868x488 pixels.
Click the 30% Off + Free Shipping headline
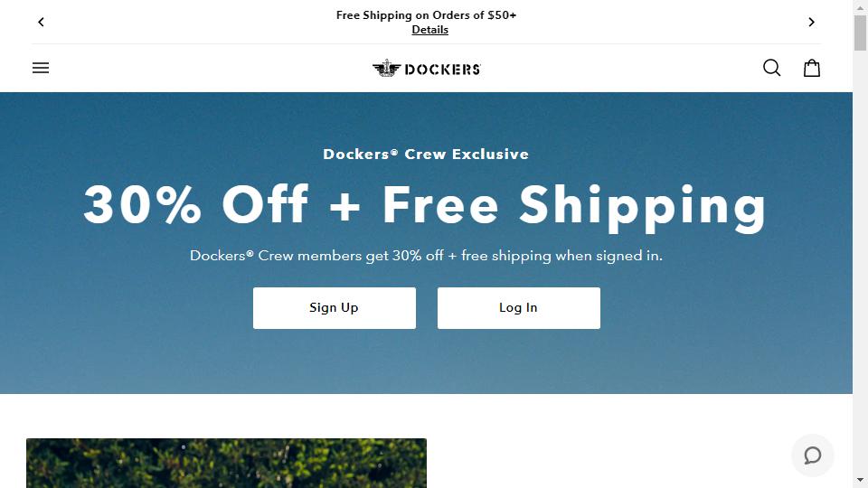click(x=425, y=205)
